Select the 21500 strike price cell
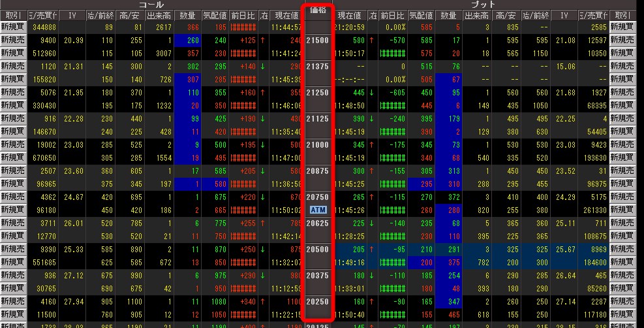Viewport: 644px width, 328px height. [318, 41]
